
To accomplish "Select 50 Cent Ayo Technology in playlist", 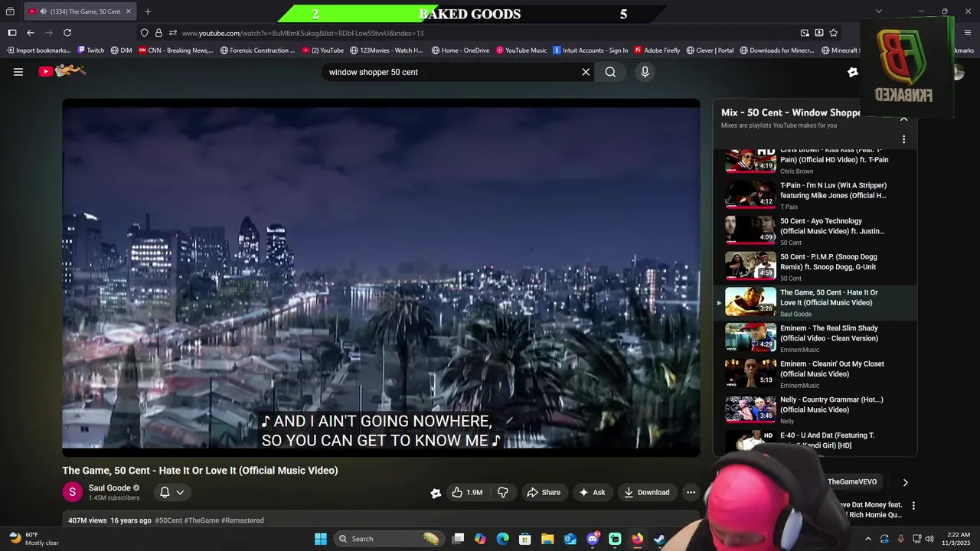I will (x=815, y=231).
